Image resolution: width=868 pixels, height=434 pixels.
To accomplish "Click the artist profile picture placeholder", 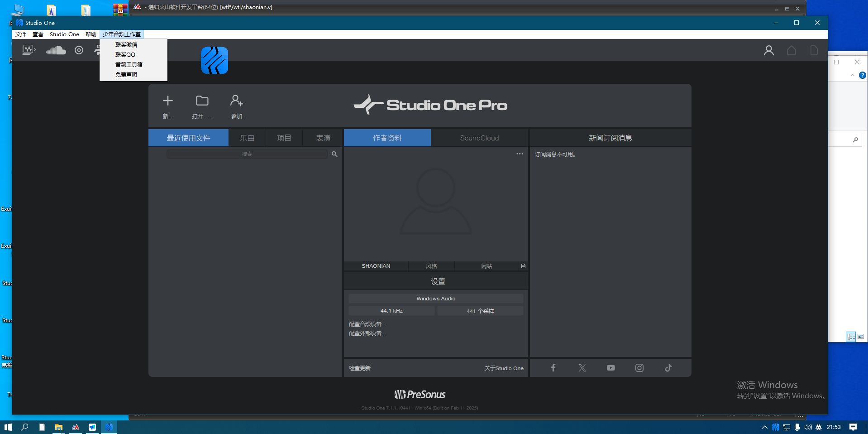I will (x=436, y=201).
